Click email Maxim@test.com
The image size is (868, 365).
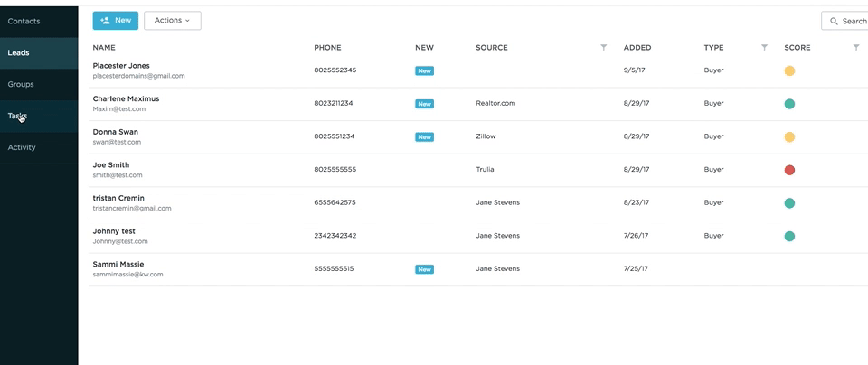119,109
